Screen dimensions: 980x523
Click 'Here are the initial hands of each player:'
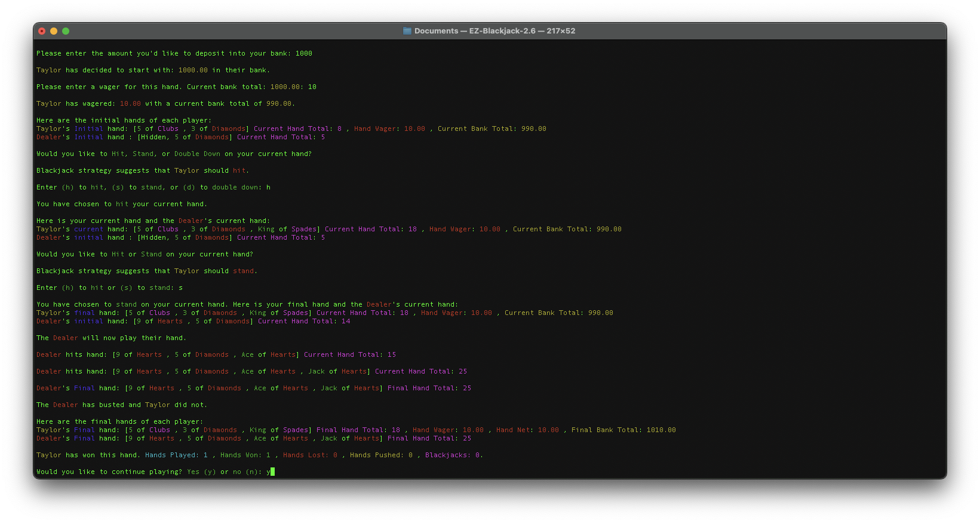[x=124, y=120]
